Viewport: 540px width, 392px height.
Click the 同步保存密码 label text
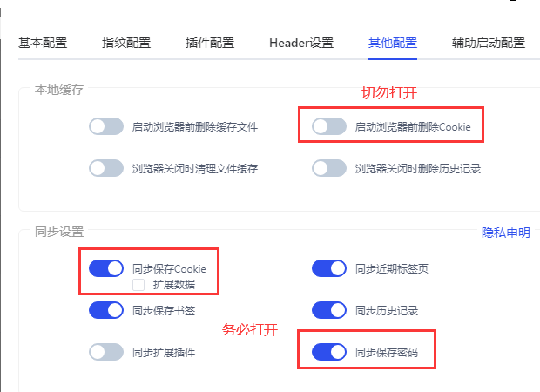coord(387,353)
